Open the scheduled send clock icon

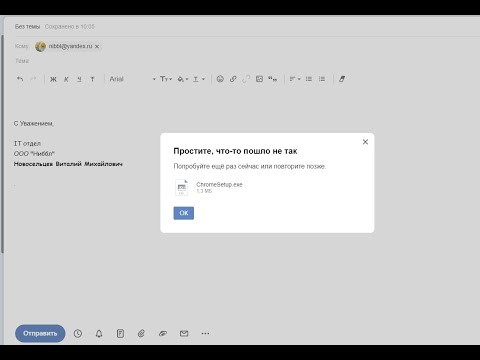point(78,333)
